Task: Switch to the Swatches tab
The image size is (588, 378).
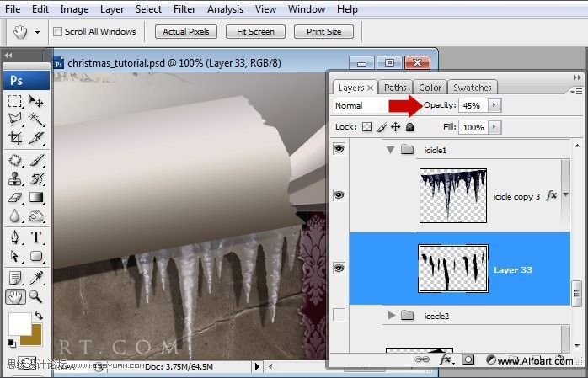Action: [x=472, y=88]
